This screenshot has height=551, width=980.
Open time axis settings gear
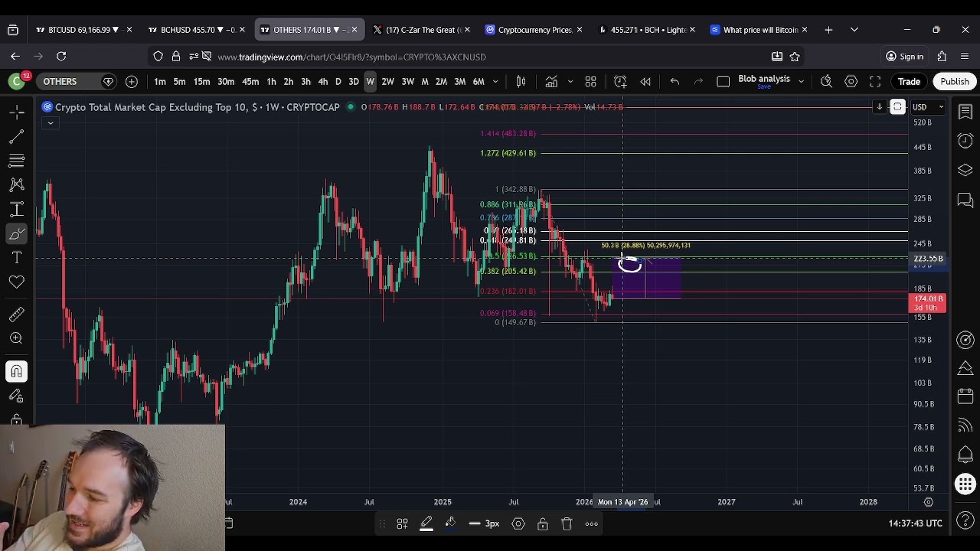click(928, 502)
